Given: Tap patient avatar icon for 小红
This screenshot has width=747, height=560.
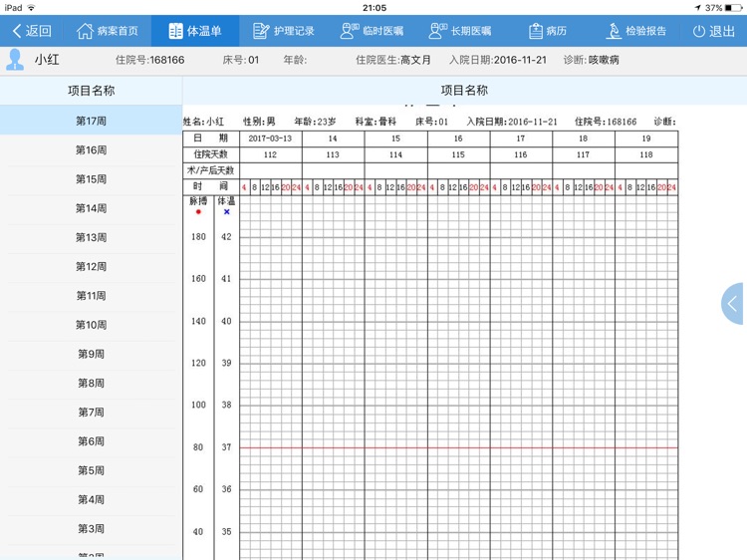Looking at the screenshot, I should pyautogui.click(x=15, y=60).
